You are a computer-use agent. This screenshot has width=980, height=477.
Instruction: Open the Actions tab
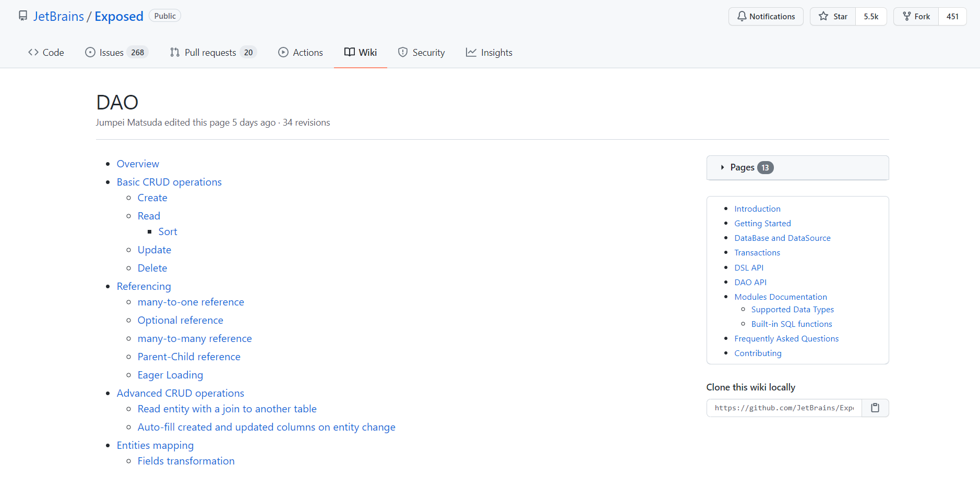(x=301, y=52)
